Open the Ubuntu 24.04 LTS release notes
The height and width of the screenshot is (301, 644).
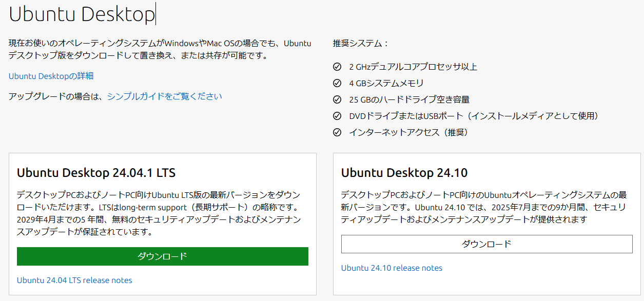click(74, 280)
